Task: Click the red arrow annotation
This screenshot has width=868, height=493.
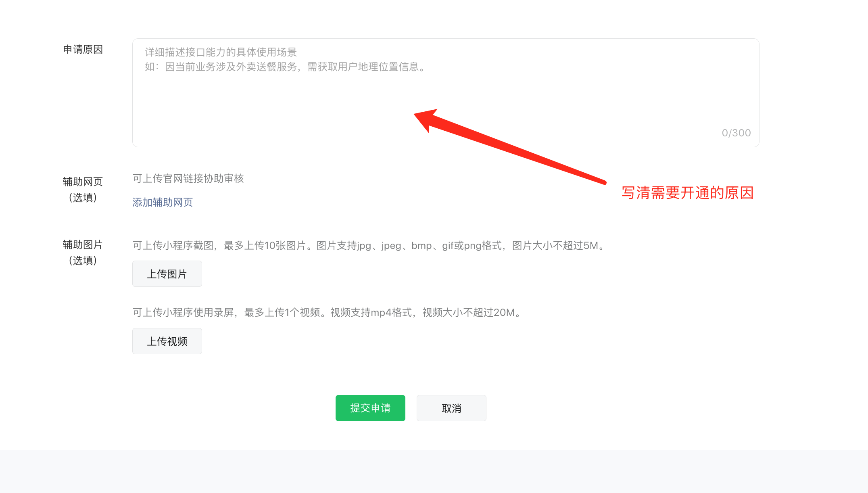Action: pyautogui.click(x=510, y=146)
